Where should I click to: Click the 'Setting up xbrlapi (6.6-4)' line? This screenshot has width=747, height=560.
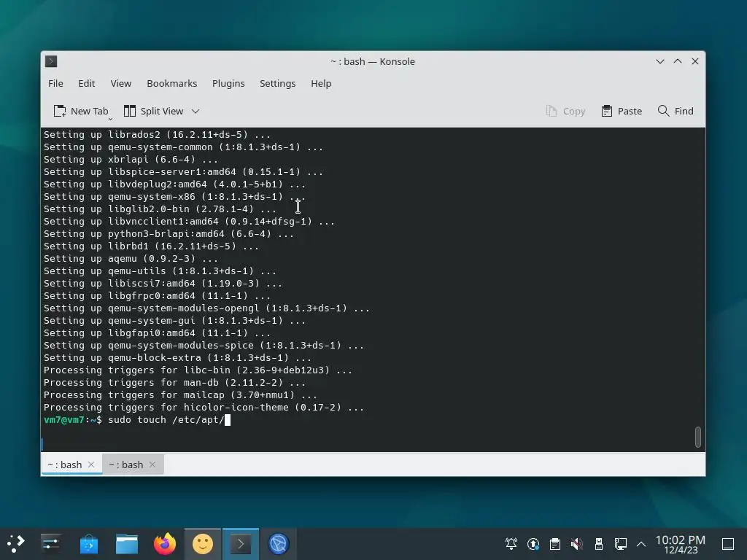131,160
